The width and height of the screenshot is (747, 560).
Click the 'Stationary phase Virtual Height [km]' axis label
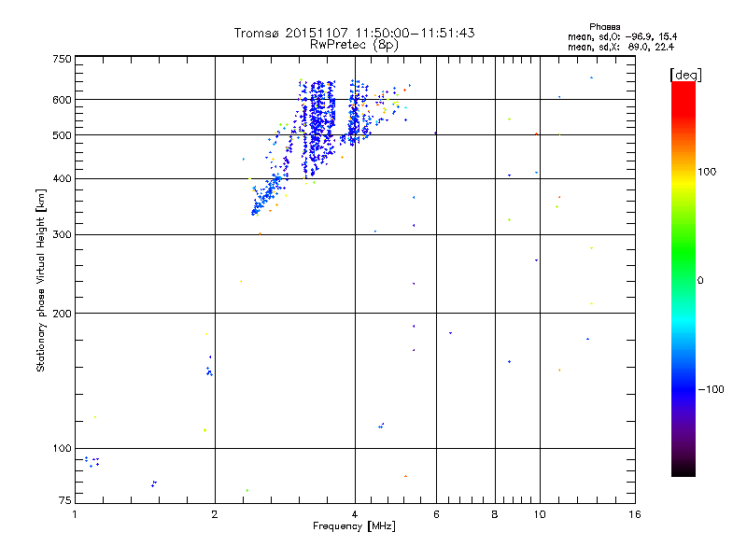click(41, 281)
